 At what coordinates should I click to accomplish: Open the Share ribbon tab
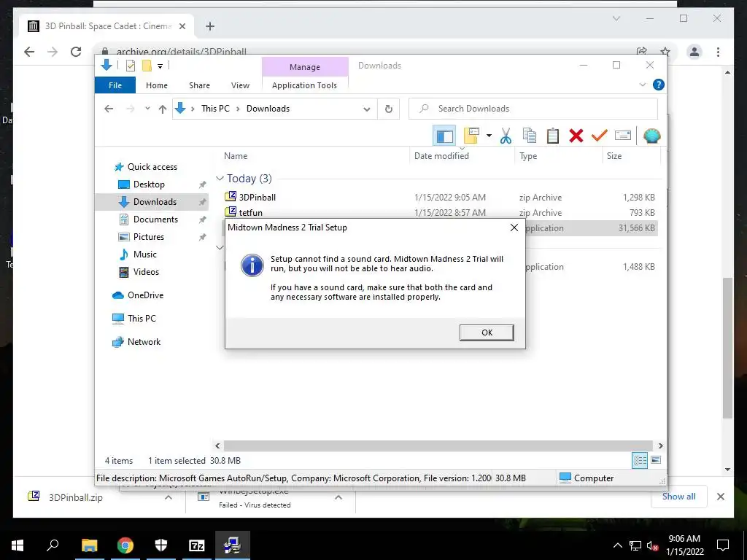(x=199, y=85)
